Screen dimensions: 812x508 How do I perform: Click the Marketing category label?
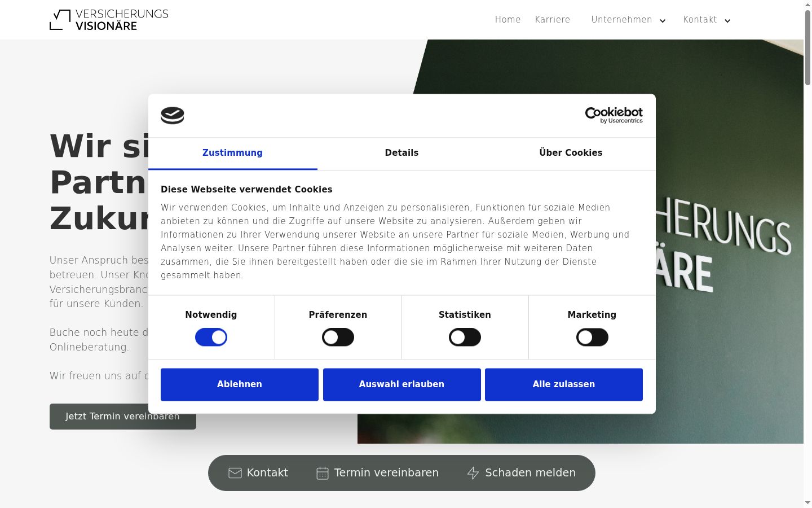click(592, 315)
